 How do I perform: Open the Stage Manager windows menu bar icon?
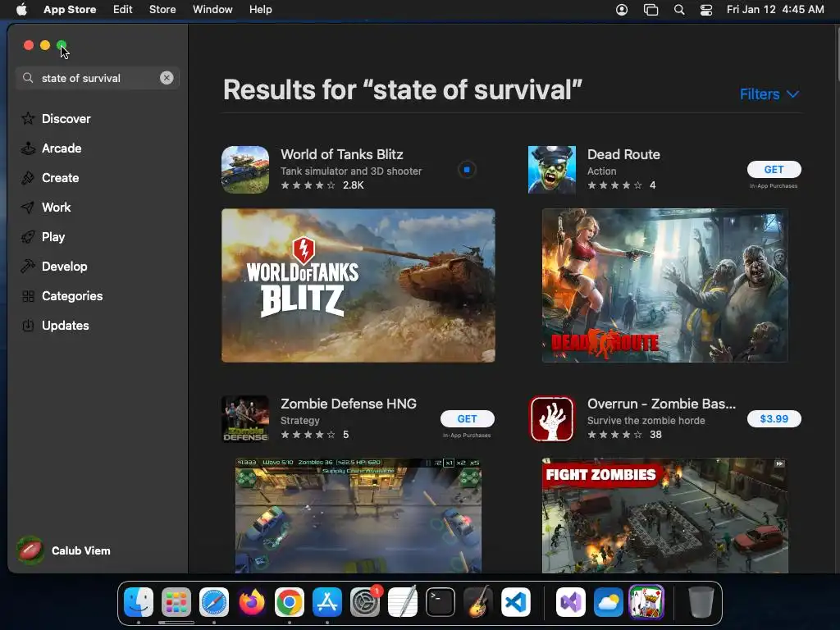click(651, 10)
